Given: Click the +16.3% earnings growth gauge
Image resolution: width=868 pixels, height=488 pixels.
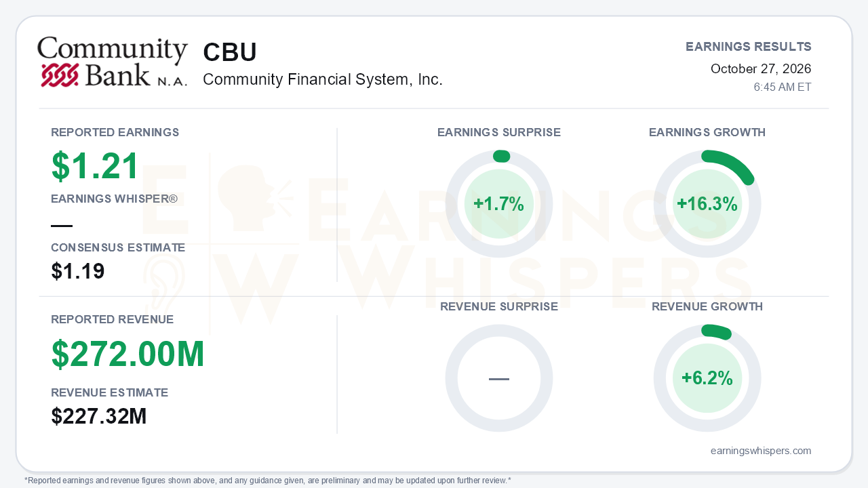Looking at the screenshot, I should pos(707,204).
